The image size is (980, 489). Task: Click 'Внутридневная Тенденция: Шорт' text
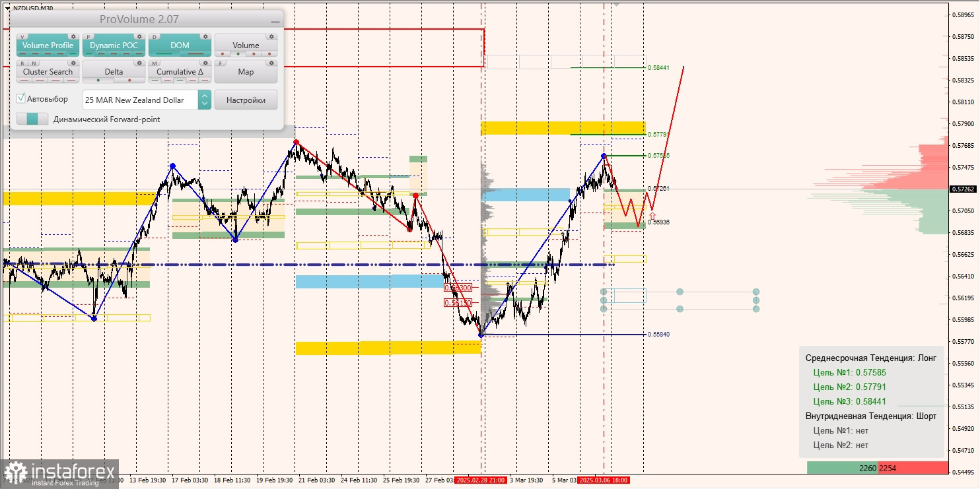[x=871, y=416]
